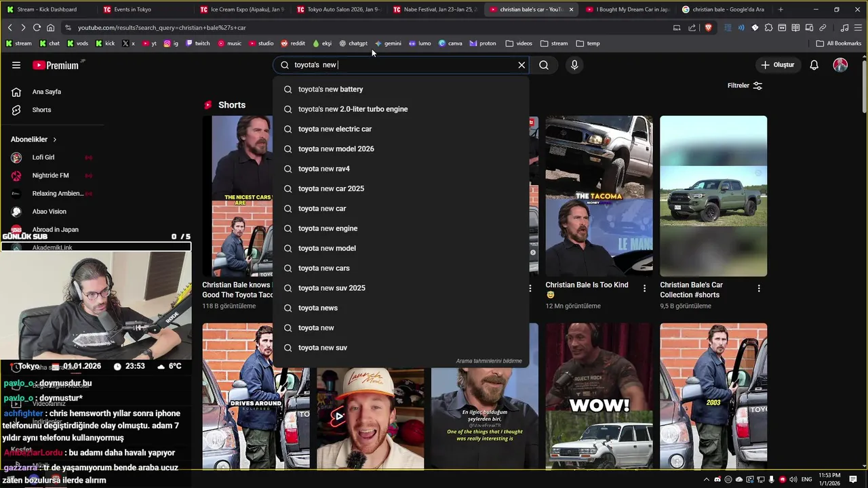
Task: Open the notifications bell
Action: 814,65
